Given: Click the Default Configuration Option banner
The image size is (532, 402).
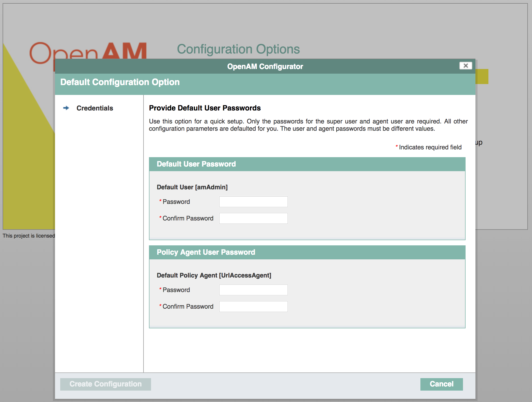Looking at the screenshot, I should click(x=120, y=82).
